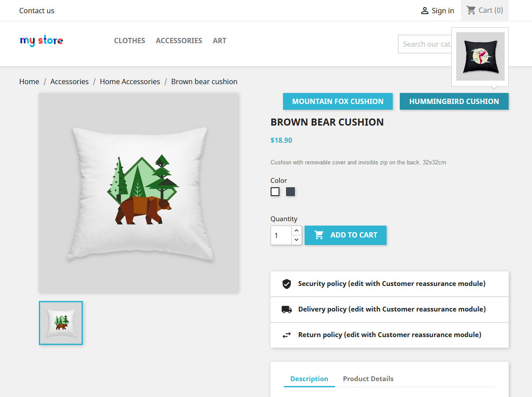The image size is (532, 397).
Task: Open the Clothes menu
Action: [x=130, y=41]
